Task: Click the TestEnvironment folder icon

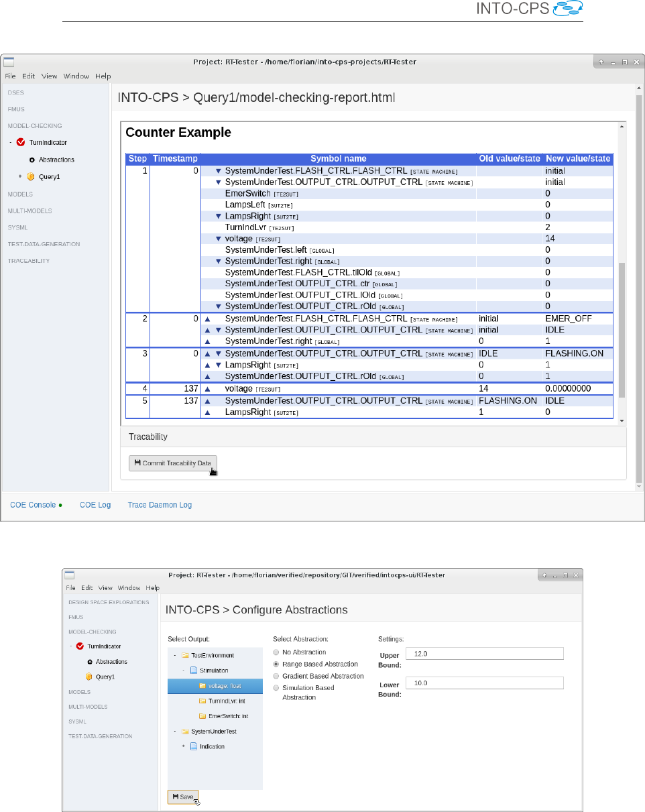Action: (185, 655)
